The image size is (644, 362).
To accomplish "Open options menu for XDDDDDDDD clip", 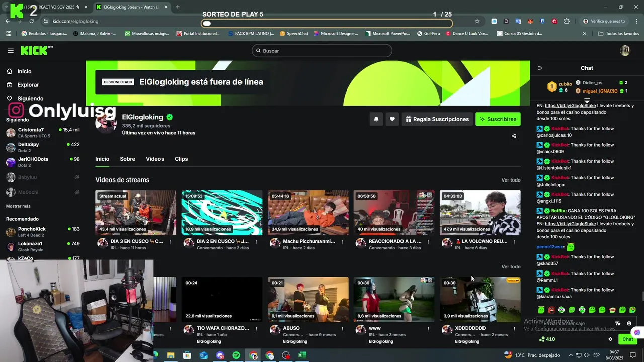I will [514, 329].
